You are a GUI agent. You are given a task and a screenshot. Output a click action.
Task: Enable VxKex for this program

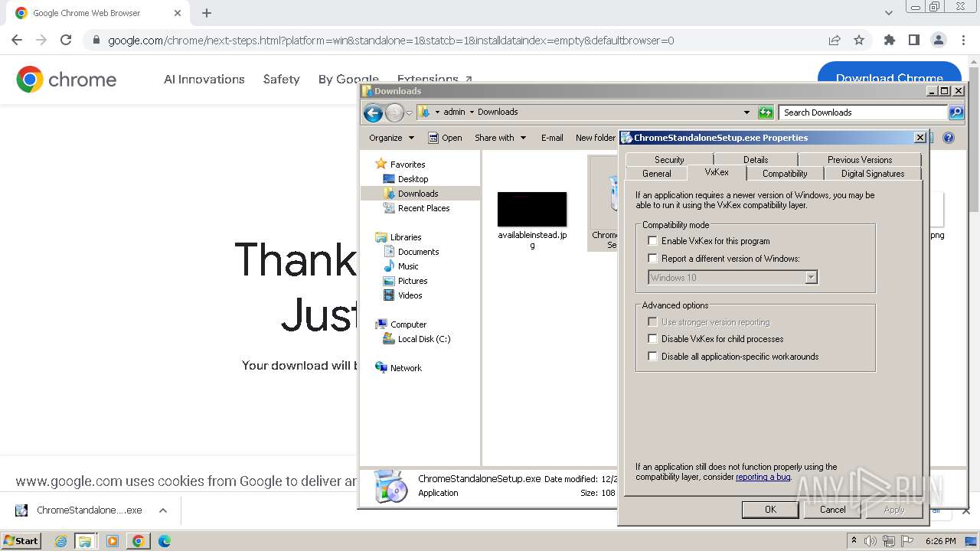(653, 241)
